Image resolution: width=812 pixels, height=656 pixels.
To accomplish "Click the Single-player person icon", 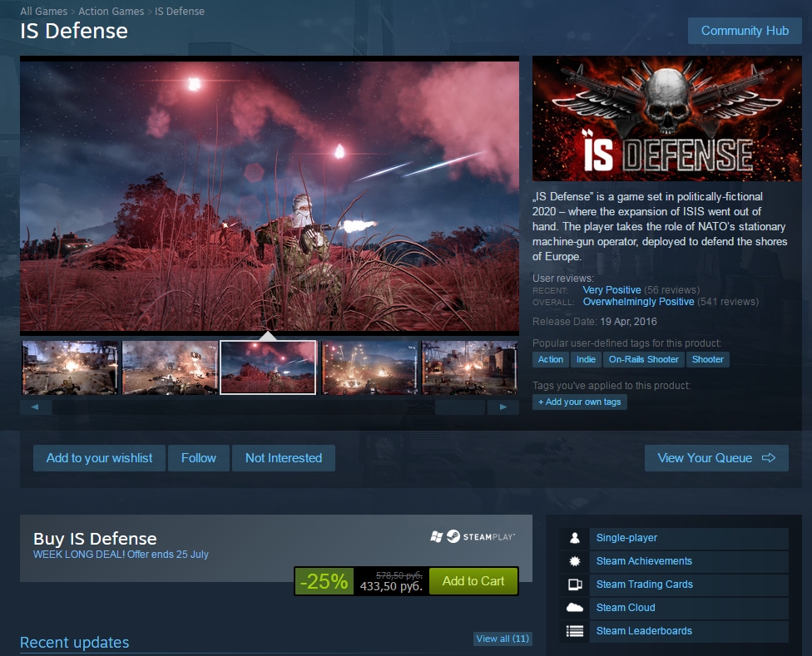I will [574, 538].
